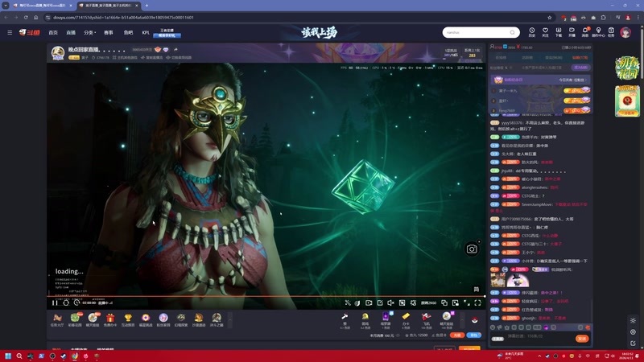This screenshot has width=644, height=362.
Task: Go to 首页 in the top navigation
Action: click(53, 32)
